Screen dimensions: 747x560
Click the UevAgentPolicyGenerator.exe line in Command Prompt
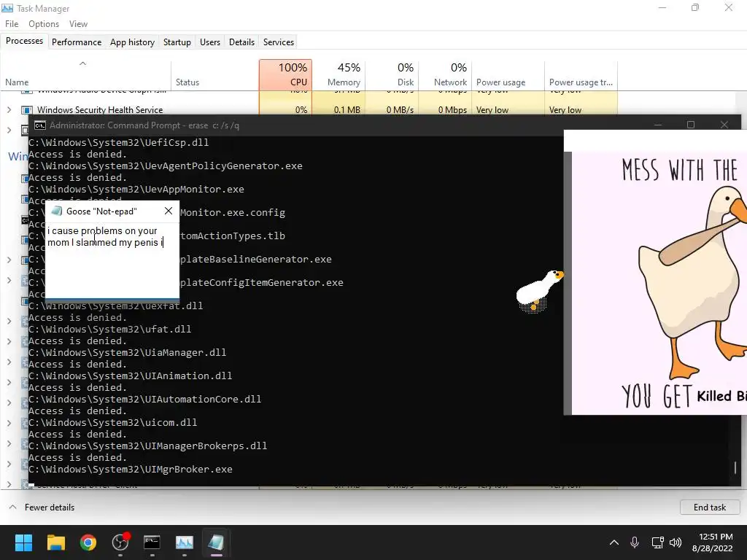click(166, 166)
